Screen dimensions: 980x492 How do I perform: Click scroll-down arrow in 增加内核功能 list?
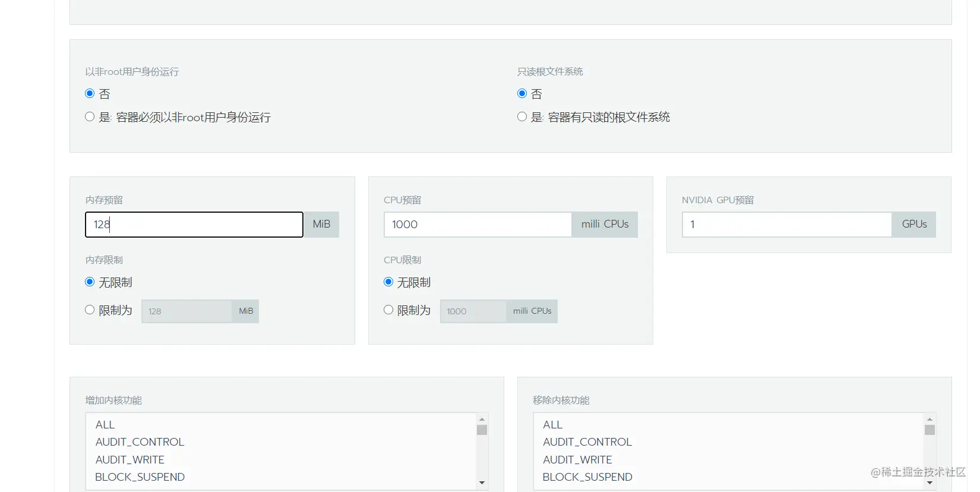[482, 482]
